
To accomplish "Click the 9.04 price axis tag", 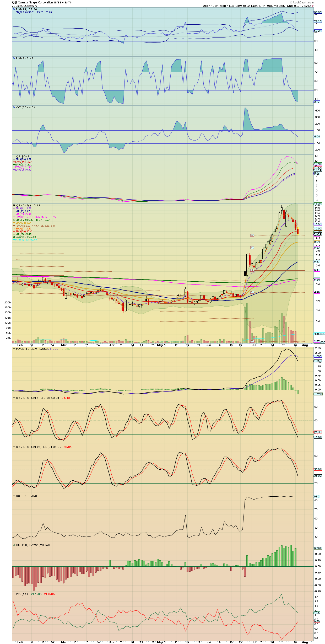I will point(317,242).
